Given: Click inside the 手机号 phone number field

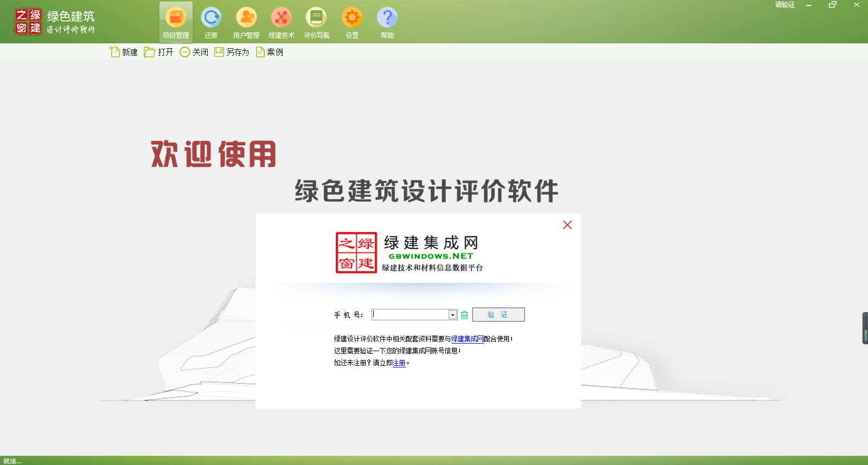Looking at the screenshot, I should pos(410,315).
